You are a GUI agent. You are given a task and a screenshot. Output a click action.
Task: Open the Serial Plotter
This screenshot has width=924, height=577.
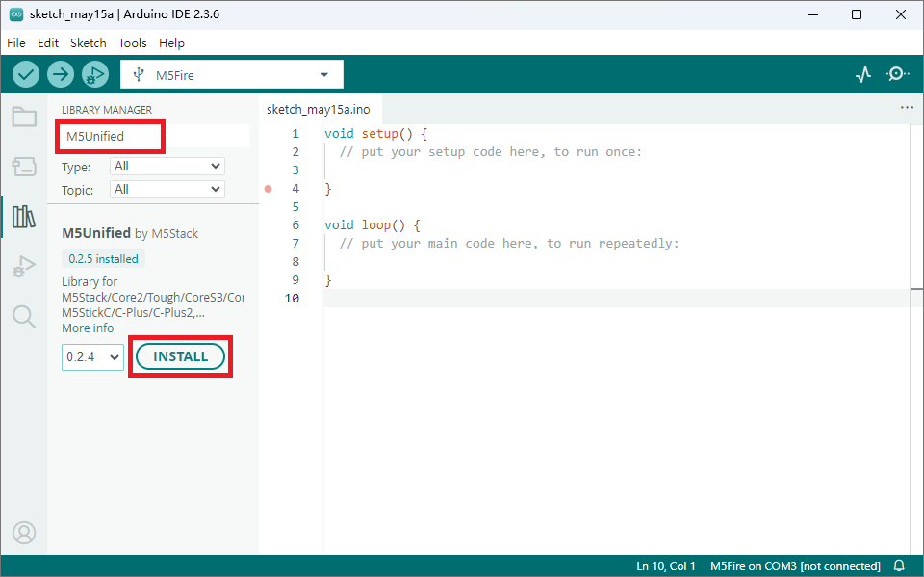(863, 74)
